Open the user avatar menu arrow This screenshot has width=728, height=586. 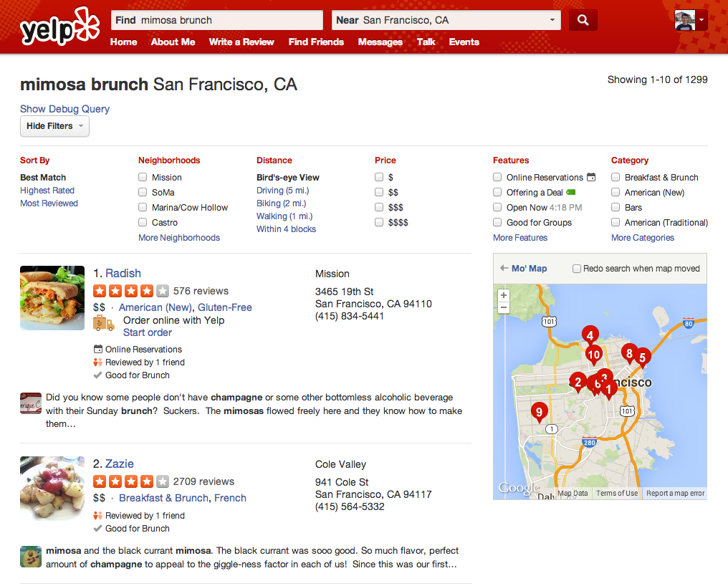click(701, 20)
